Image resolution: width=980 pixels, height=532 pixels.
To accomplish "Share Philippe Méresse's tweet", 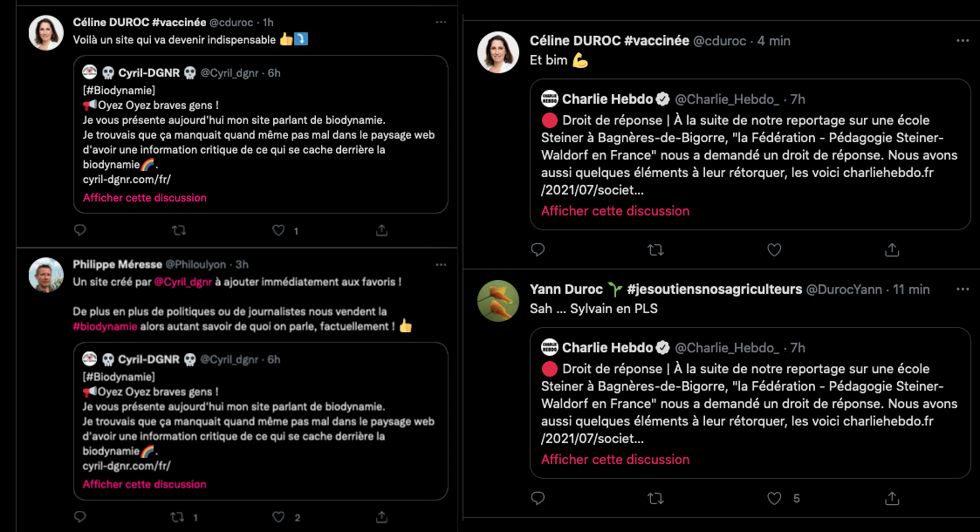I will (381, 517).
